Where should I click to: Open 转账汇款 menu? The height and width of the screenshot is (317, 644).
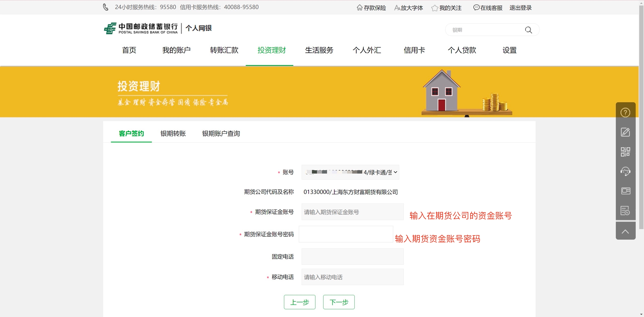pos(224,50)
